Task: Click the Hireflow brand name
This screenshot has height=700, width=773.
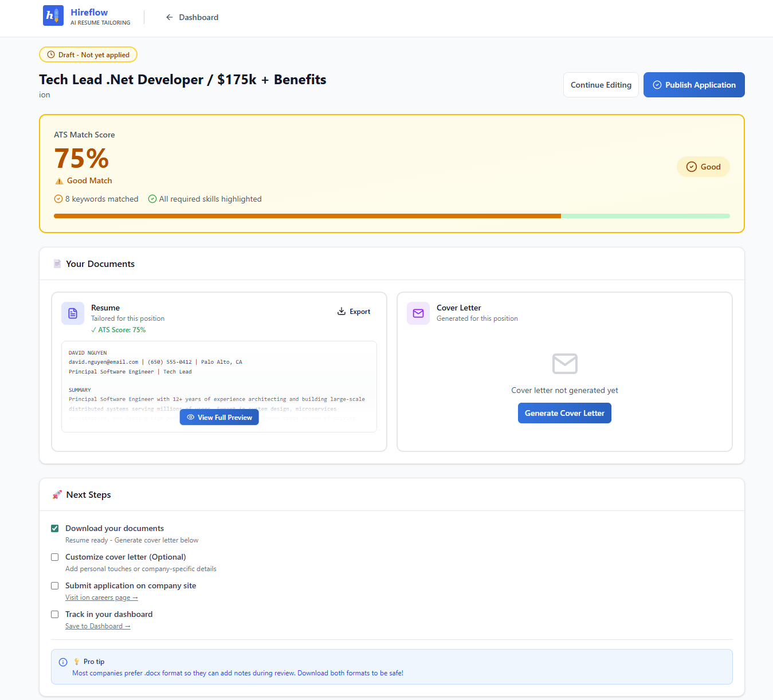Action: pos(89,12)
